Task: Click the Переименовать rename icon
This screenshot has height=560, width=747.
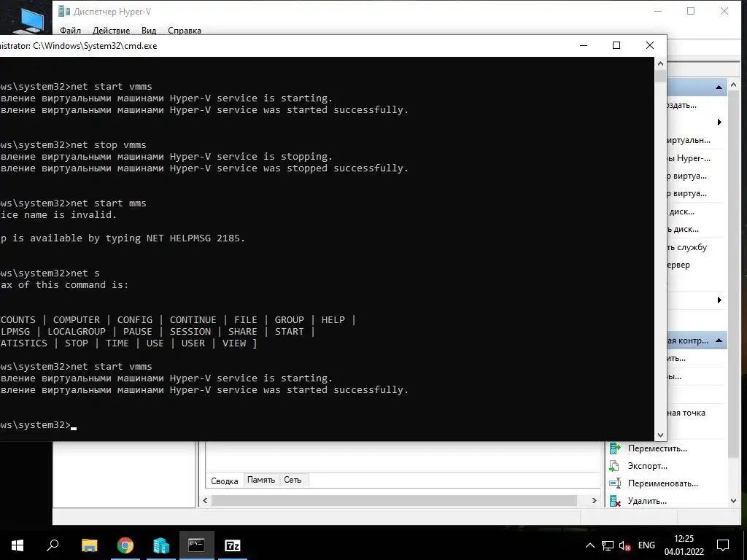Action: pos(615,483)
